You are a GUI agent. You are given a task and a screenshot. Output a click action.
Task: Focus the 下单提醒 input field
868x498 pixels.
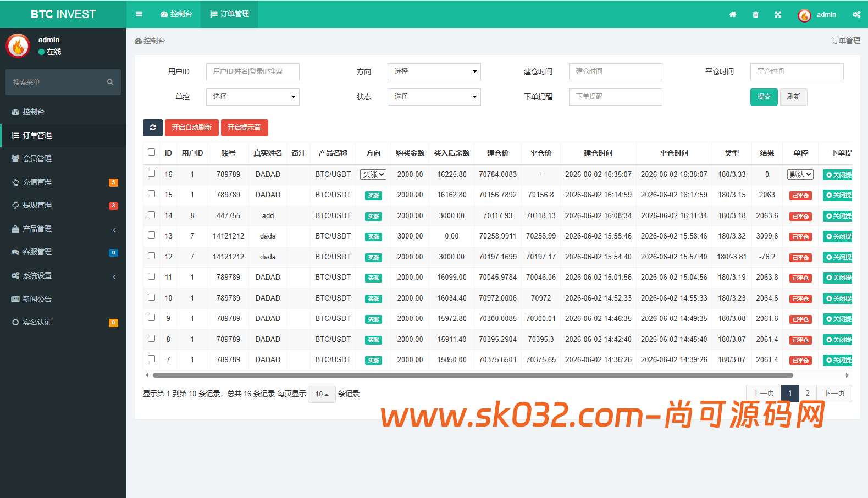(x=616, y=97)
